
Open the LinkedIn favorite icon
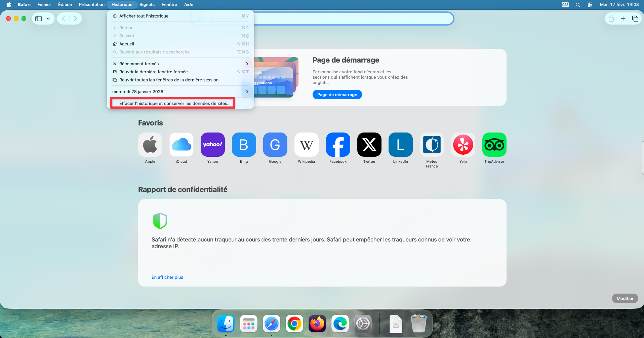[x=401, y=145]
